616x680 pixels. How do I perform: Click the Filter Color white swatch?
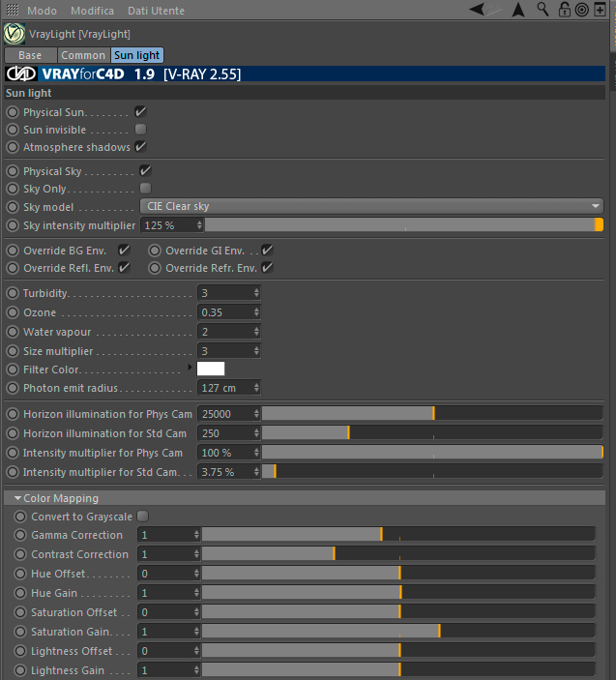click(211, 369)
